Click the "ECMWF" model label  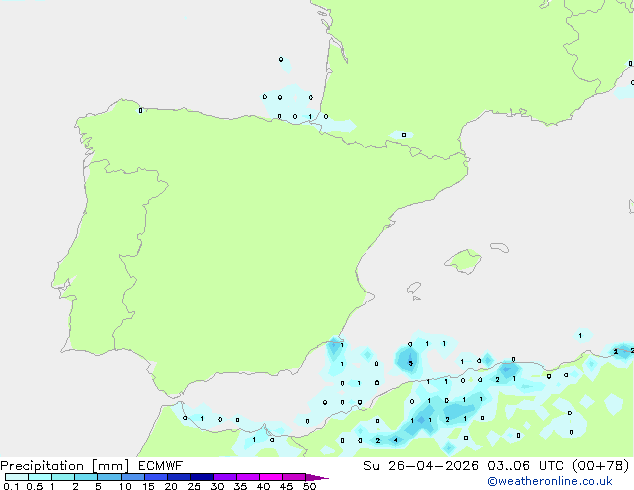[161, 466]
